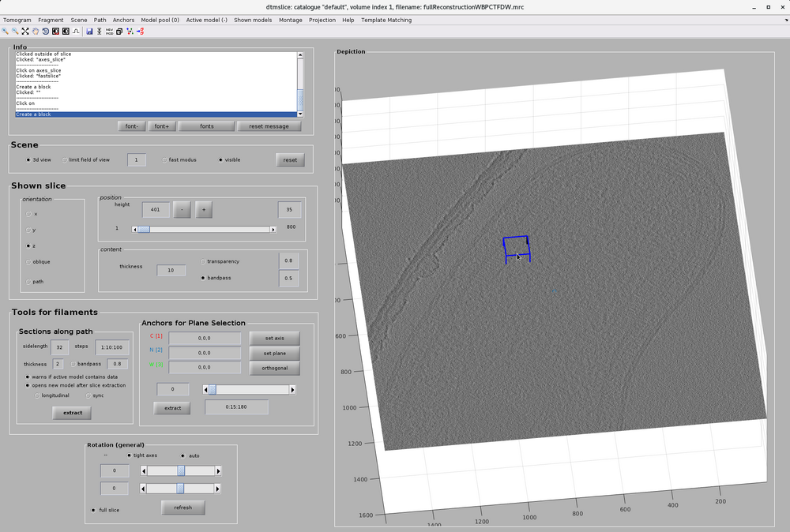This screenshot has height=532, width=790.
Task: Select the hand pan tool
Action: [x=35, y=32]
